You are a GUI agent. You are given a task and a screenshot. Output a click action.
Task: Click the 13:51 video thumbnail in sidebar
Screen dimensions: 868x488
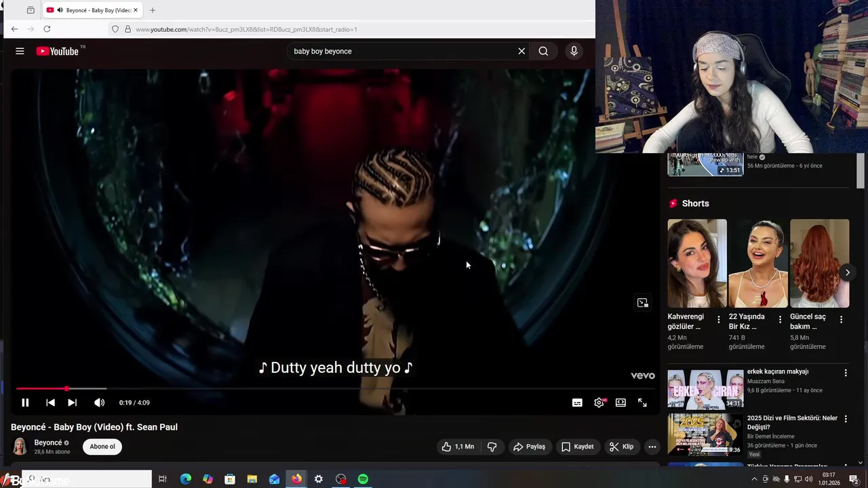pos(705,165)
